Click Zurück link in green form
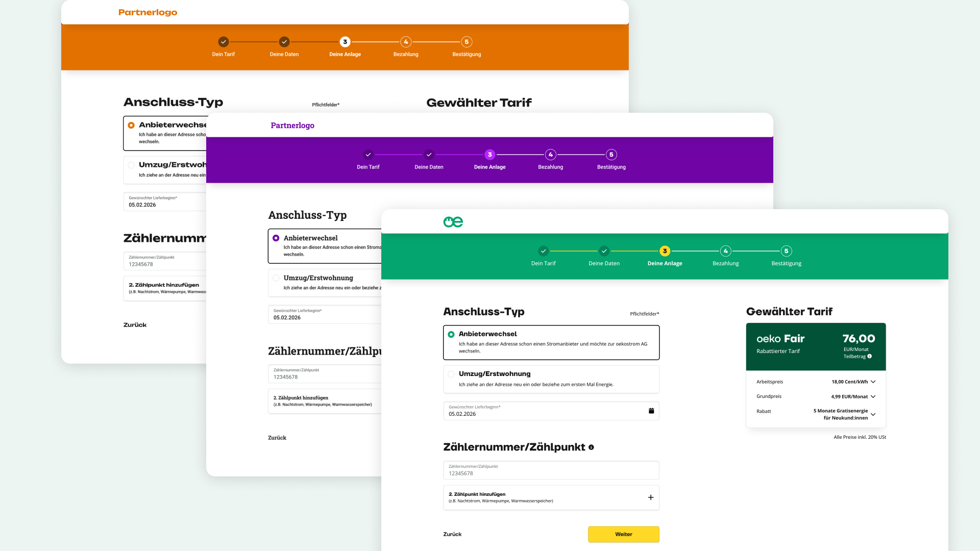The height and width of the screenshot is (551, 980). [x=452, y=534]
